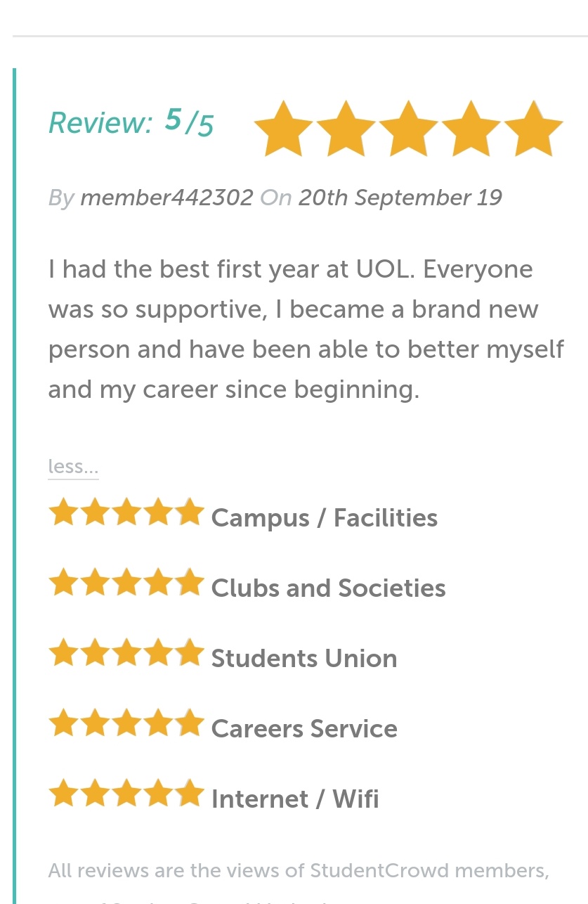Screen dimensions: 588x904
Task: Click first star beside Campus / Facilities
Action: pyautogui.click(x=63, y=512)
